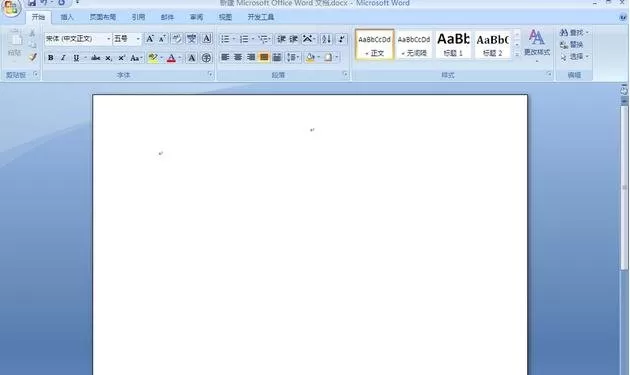Clear formatting with the eraser icon
This screenshot has width=630, height=375.
[x=176, y=39]
